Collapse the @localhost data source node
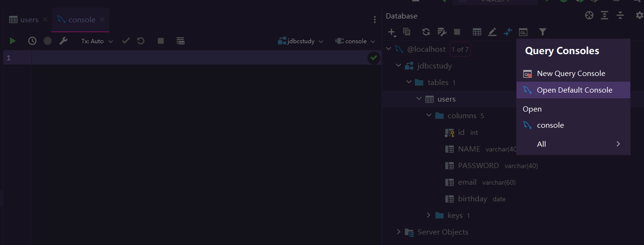The height and width of the screenshot is (245, 644). (389, 49)
